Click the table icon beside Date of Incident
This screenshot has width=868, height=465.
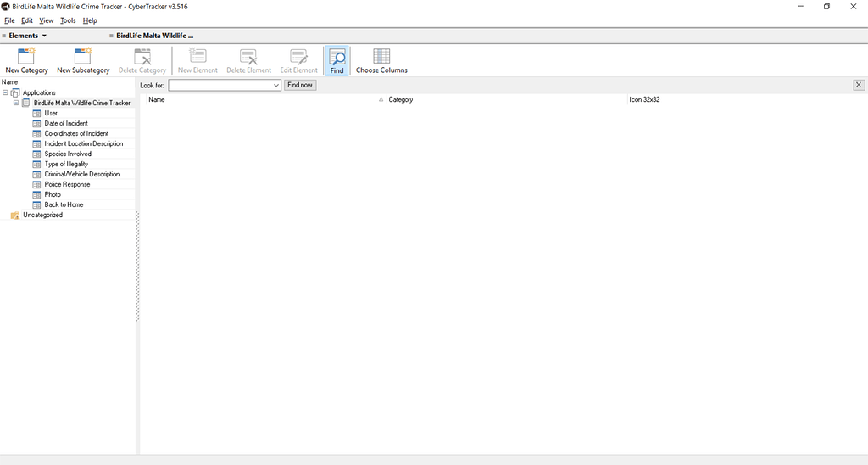click(x=36, y=124)
